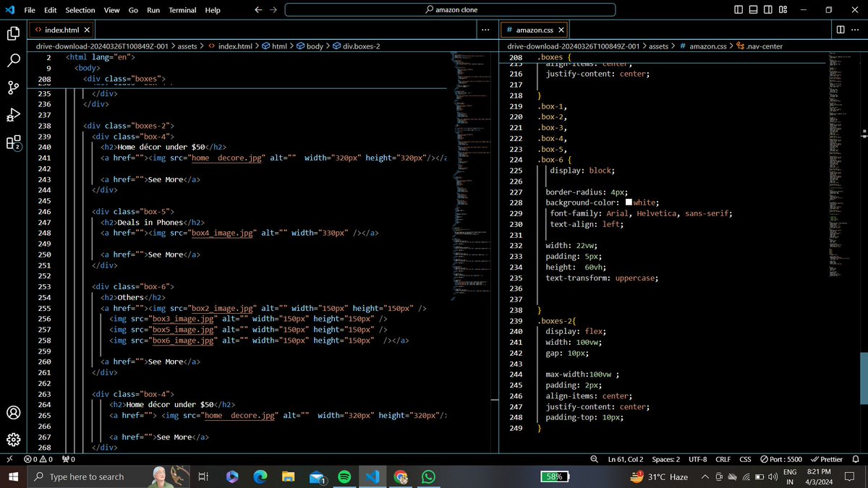Open the Accounts menu icon
This screenshot has height=488, width=868.
click(x=13, y=413)
